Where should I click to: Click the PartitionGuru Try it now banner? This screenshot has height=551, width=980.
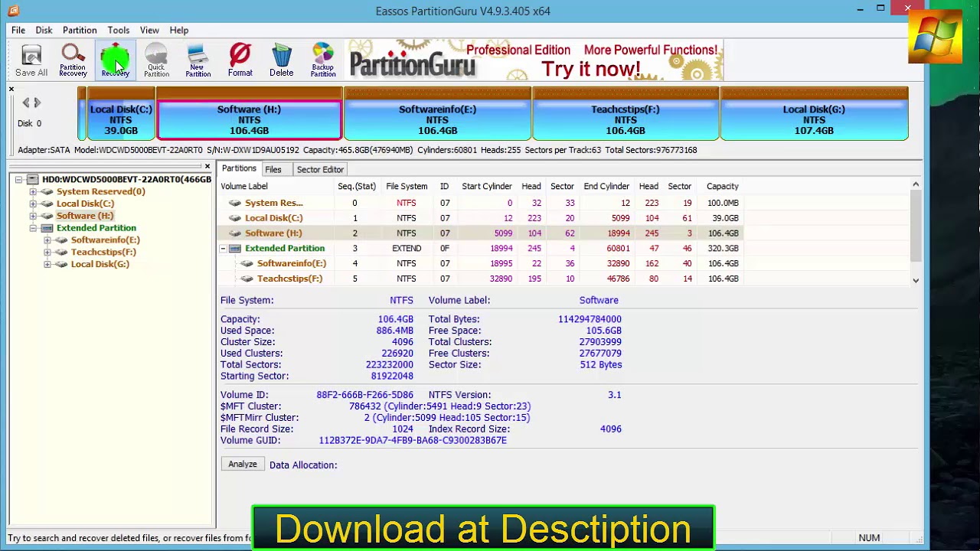[534, 60]
